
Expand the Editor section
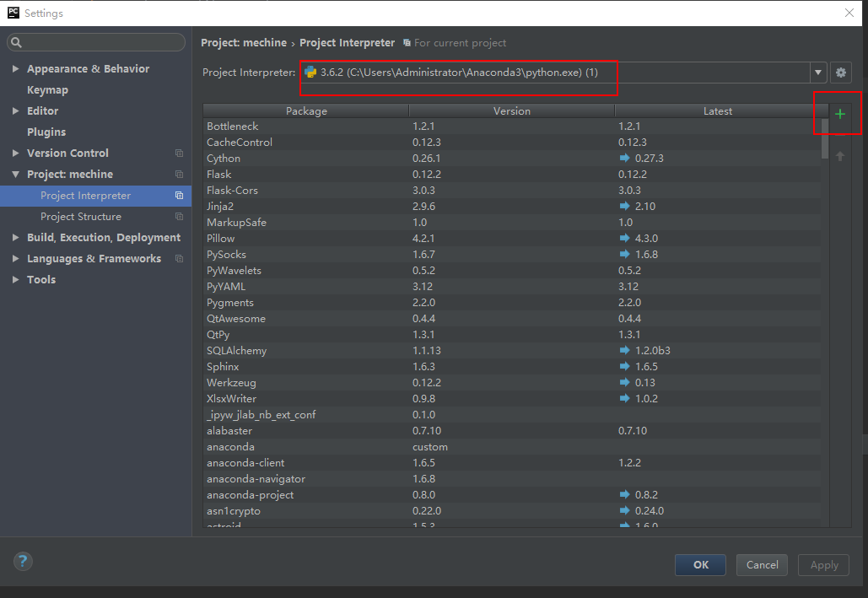(15, 110)
